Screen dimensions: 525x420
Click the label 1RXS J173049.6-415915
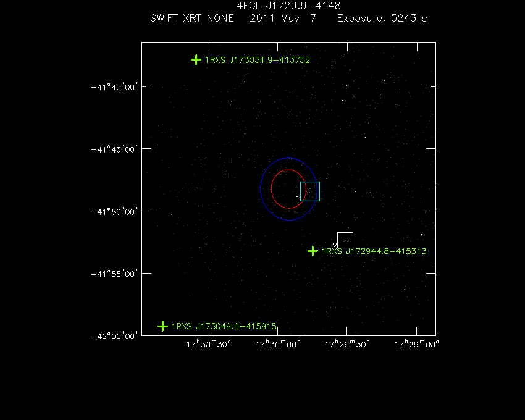224,326
